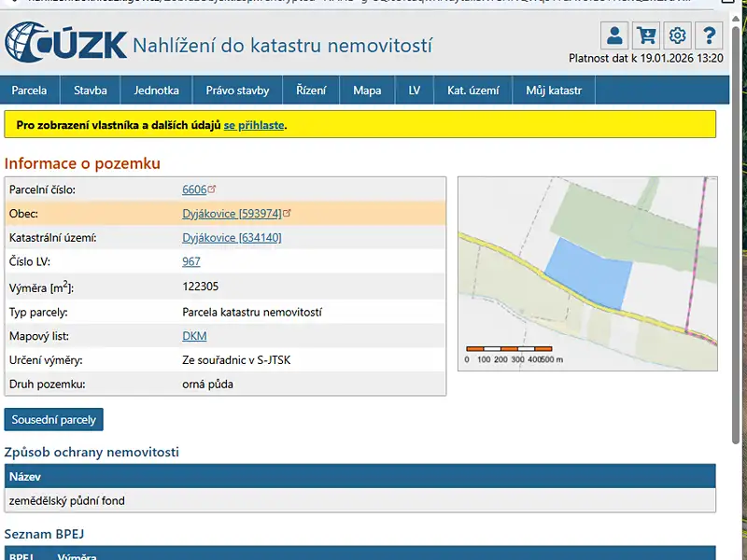Click the 'Určení výměry:' label
The image size is (747, 560).
46,360
